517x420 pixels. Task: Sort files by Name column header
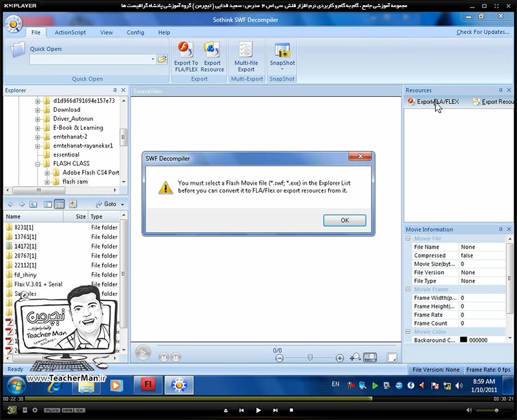point(33,216)
